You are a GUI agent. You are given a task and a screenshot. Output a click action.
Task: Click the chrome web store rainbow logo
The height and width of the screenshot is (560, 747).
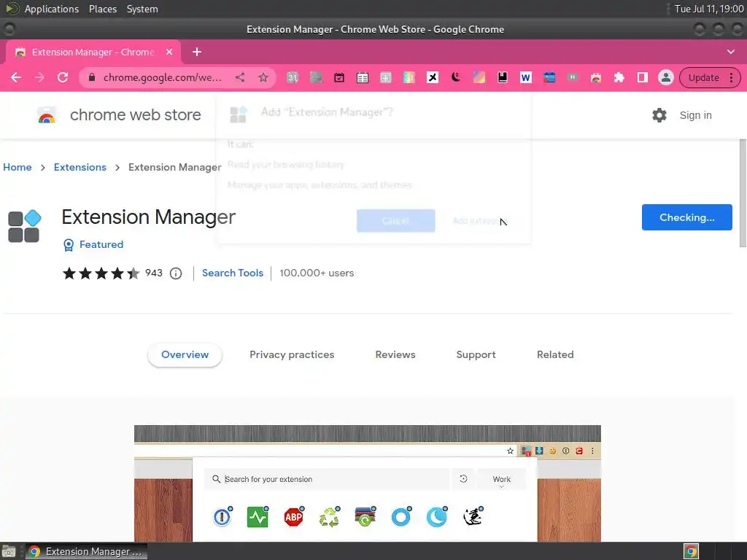click(47, 115)
